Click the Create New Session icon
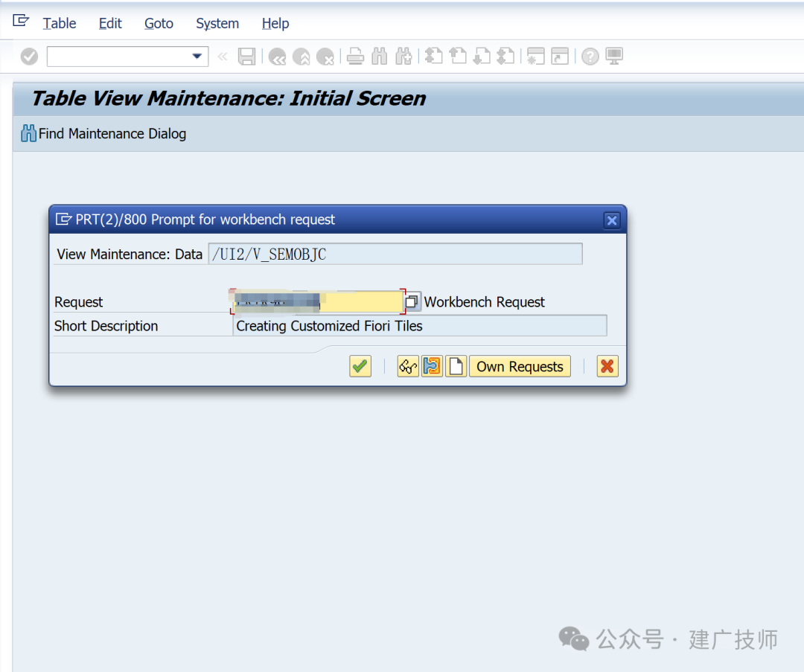 tap(536, 57)
